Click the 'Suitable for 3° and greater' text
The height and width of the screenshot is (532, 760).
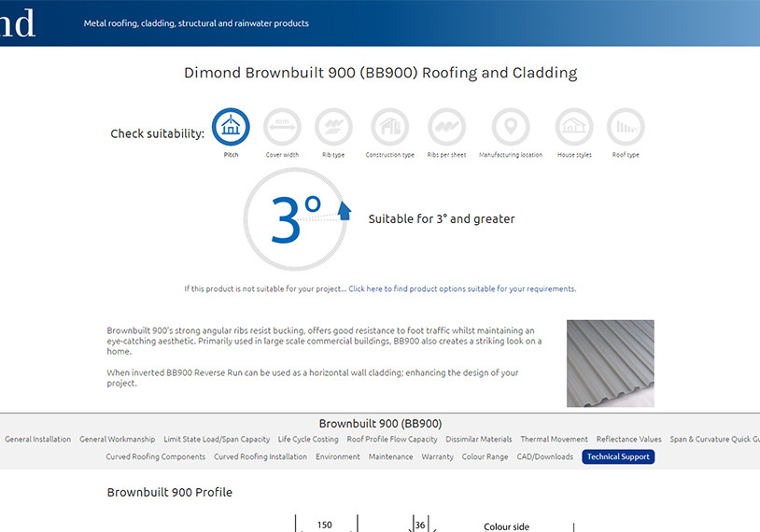point(442,219)
